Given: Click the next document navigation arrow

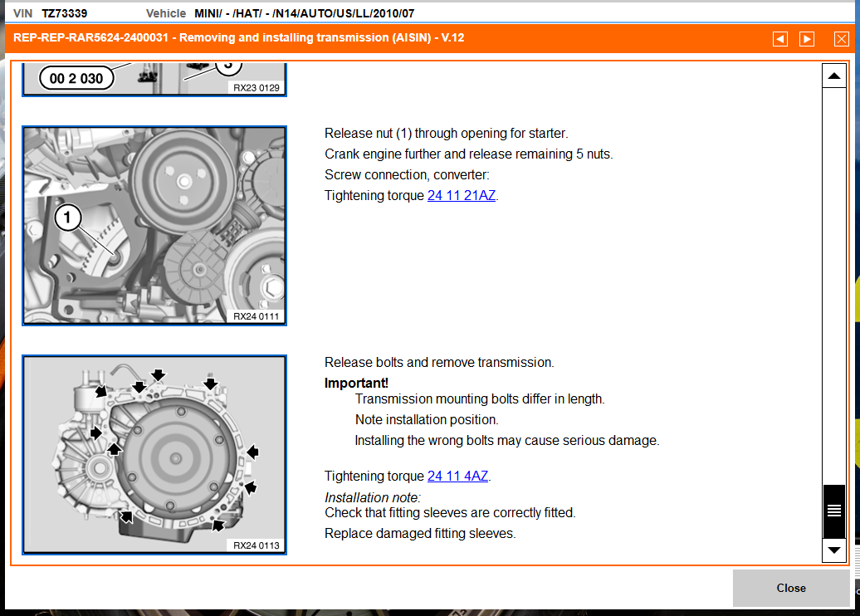Looking at the screenshot, I should pyautogui.click(x=806, y=38).
